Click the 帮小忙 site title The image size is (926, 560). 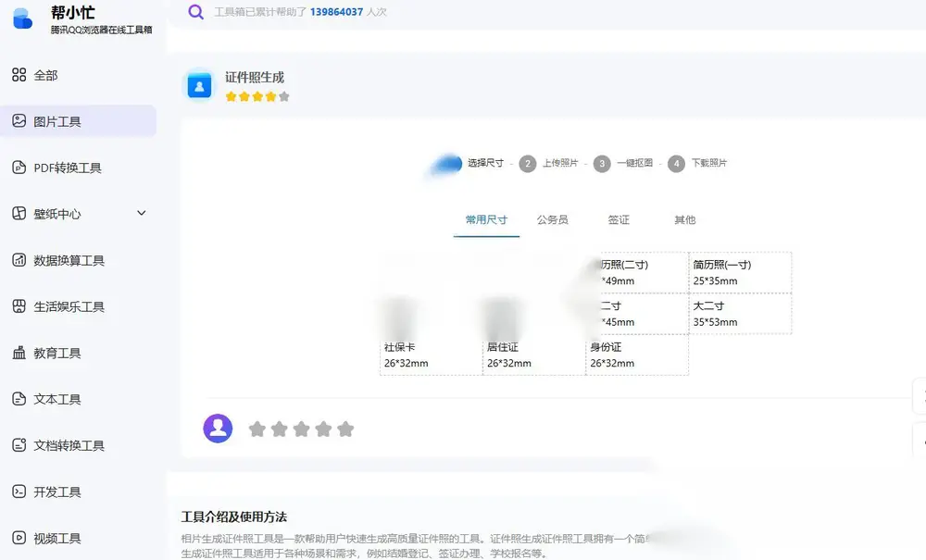point(72,12)
